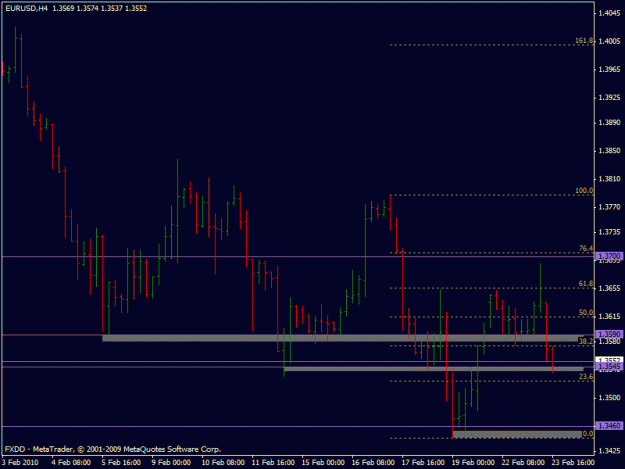Click the purple 1.3545 price tag
Viewport: 625px width, 469px height.
609,366
